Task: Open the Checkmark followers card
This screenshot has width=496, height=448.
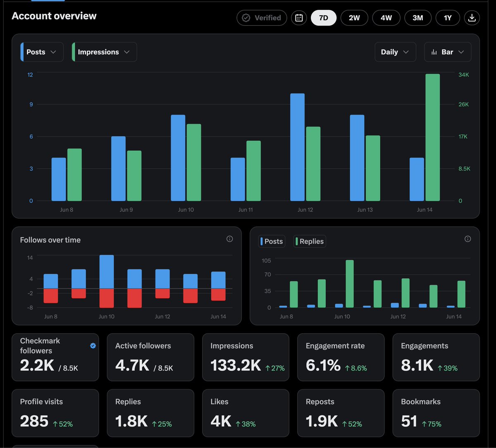Action: coord(55,357)
